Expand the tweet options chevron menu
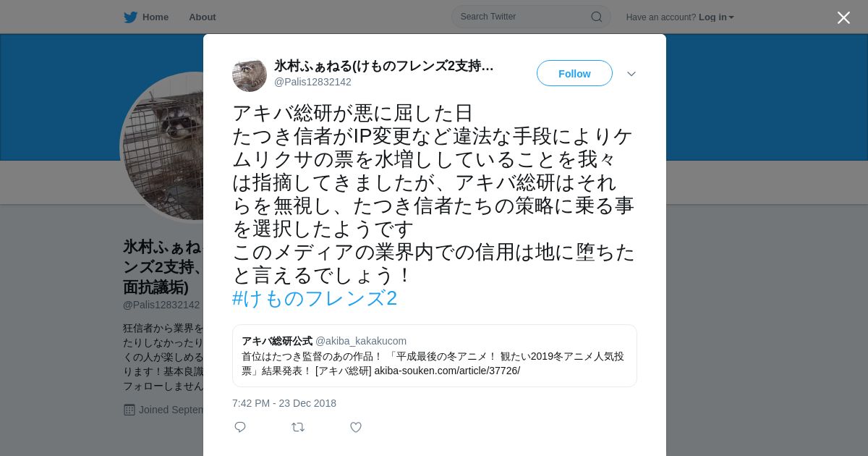 [x=631, y=74]
